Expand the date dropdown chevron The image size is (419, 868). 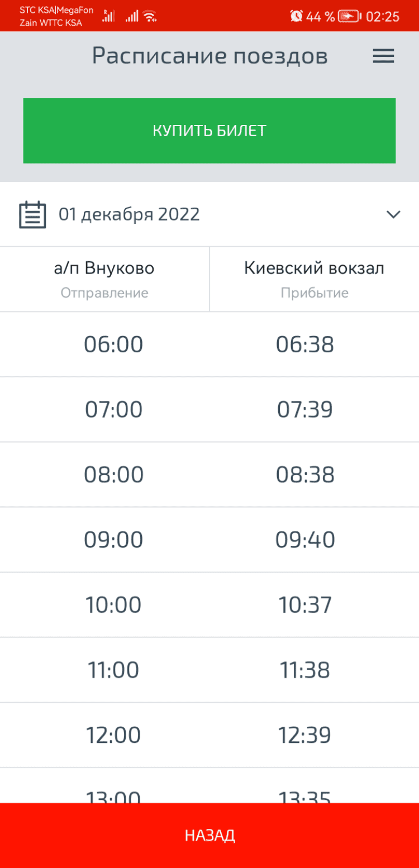point(393,215)
